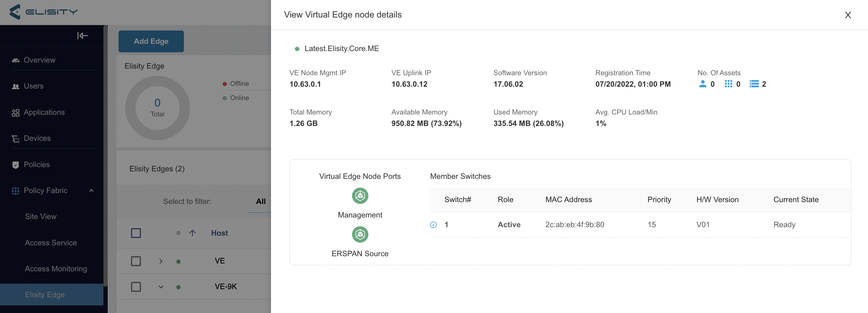The image size is (868, 313).
Task: Click the VE host name
Action: (220, 261)
